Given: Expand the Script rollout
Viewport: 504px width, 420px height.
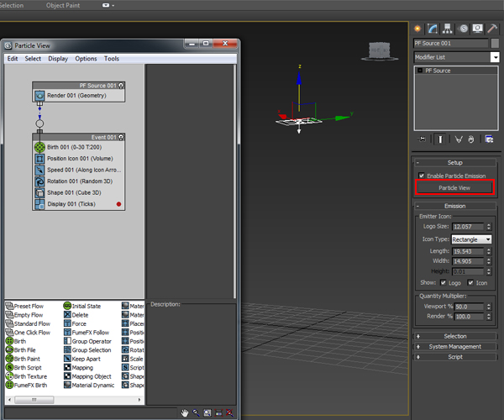Looking at the screenshot, I should point(454,357).
